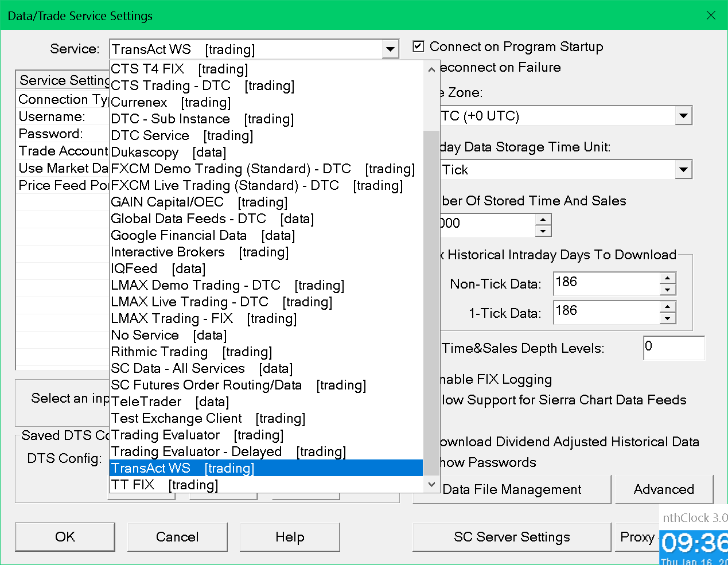Click the service list scrollbar thumb

[431, 303]
